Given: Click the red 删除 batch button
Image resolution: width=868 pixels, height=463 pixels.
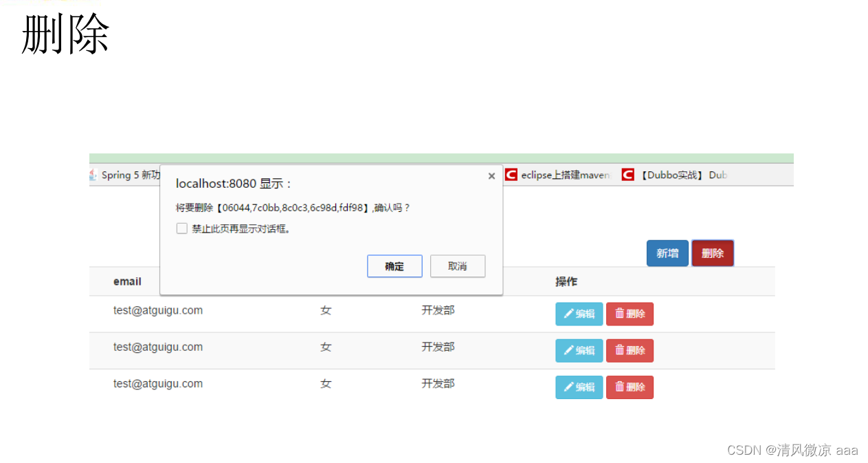Looking at the screenshot, I should point(713,253).
